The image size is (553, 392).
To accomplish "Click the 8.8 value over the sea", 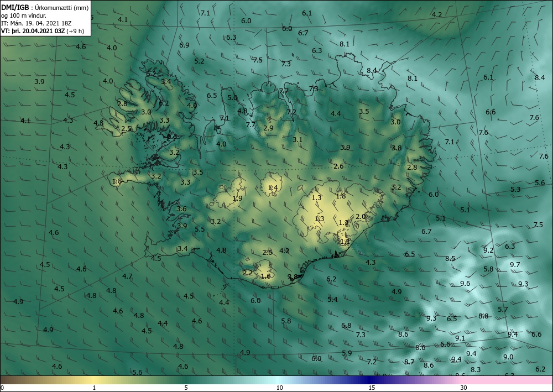I will pyautogui.click(x=483, y=316).
